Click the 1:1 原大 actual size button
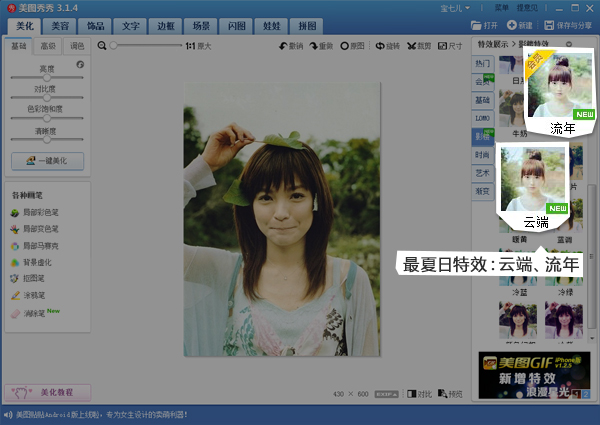 (198, 46)
